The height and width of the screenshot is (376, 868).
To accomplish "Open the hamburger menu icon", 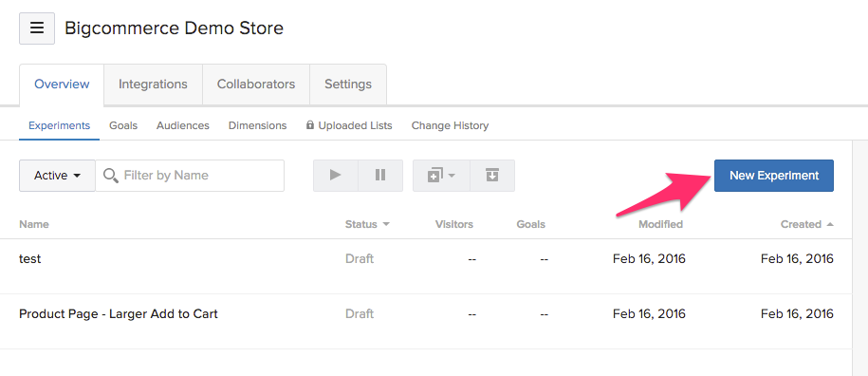I will 37,28.
